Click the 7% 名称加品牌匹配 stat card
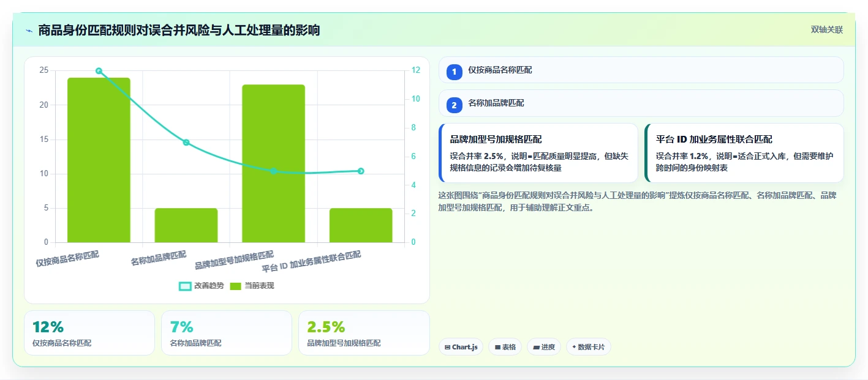Image resolution: width=868 pixels, height=380 pixels. (227, 333)
